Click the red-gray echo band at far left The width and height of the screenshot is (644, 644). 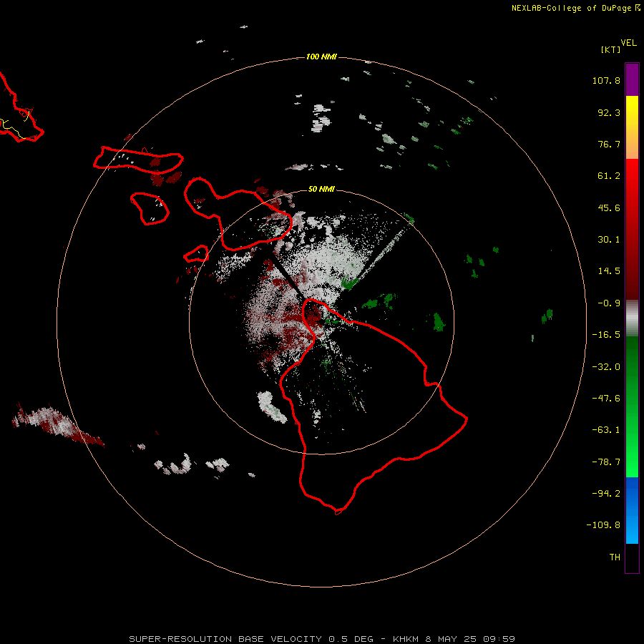[57, 426]
